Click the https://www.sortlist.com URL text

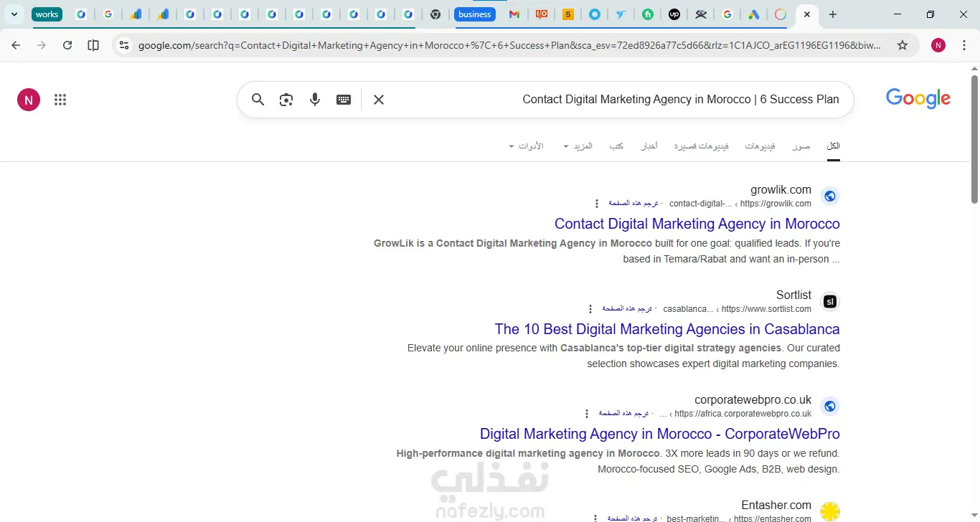tap(766, 309)
